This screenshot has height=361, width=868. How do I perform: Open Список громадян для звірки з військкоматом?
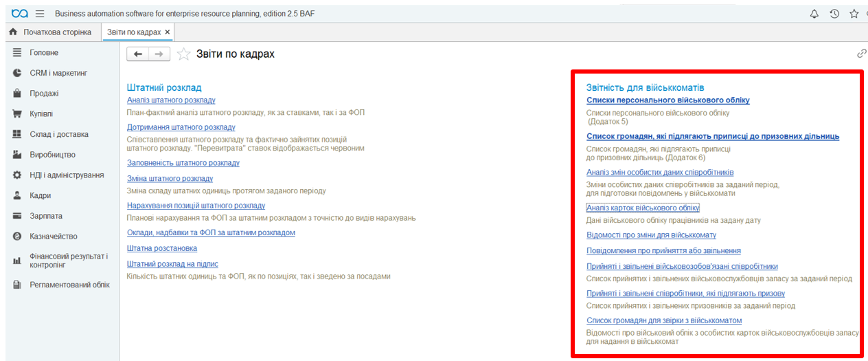tap(664, 320)
